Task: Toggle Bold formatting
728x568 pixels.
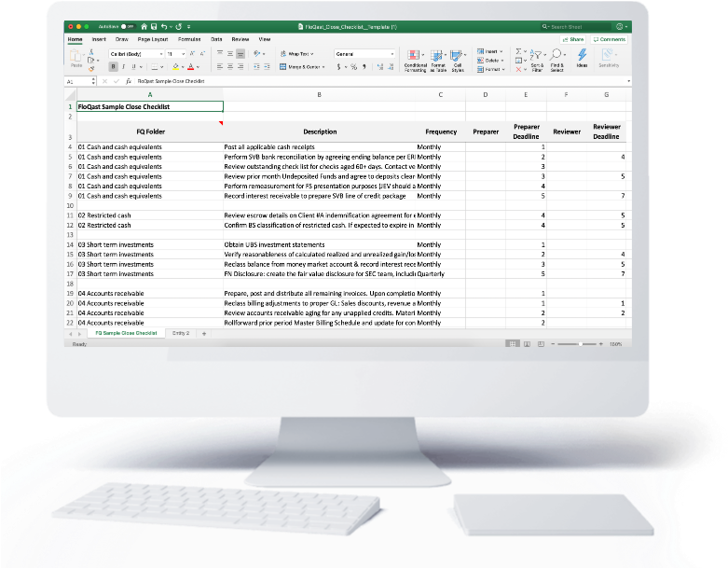Action: [113, 67]
